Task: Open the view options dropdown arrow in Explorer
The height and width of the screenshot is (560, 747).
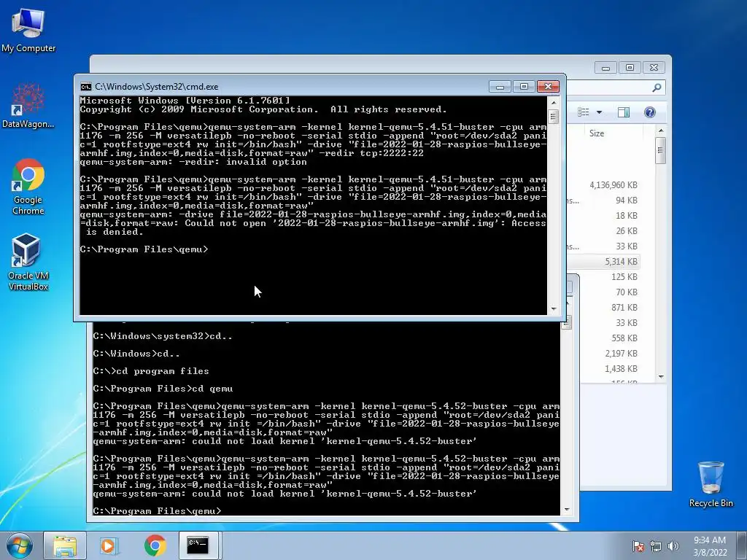Action: tap(600, 112)
